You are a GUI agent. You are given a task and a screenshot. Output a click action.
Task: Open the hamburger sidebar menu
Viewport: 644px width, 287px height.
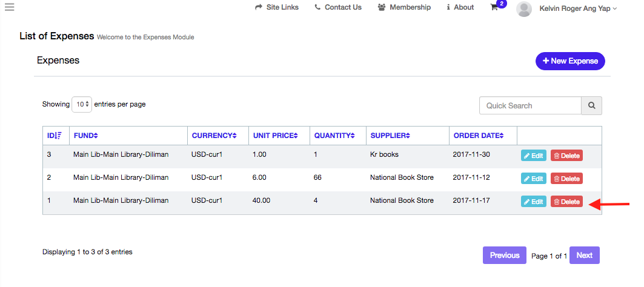click(x=9, y=7)
